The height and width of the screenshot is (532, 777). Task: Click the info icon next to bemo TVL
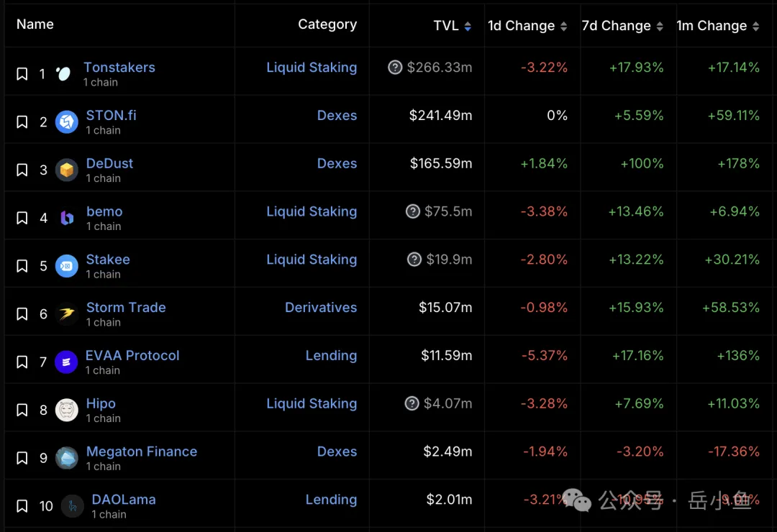[x=413, y=211]
